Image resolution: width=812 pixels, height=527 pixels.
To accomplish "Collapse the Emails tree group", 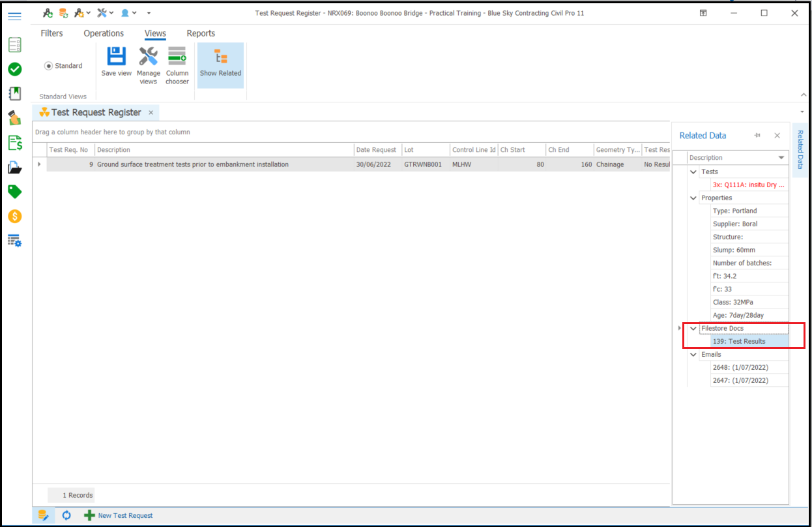I will coord(693,354).
